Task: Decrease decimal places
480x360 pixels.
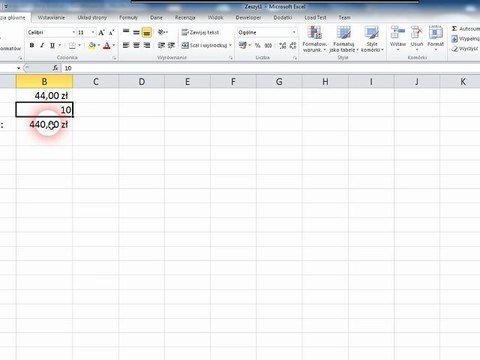Action: point(293,45)
